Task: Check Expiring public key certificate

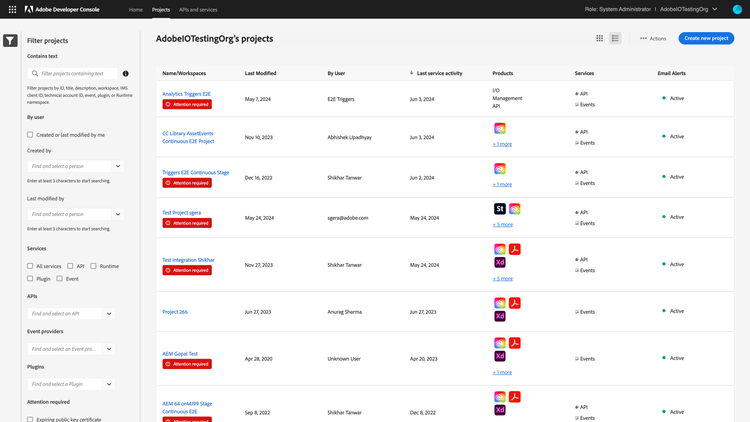Action: click(30, 419)
